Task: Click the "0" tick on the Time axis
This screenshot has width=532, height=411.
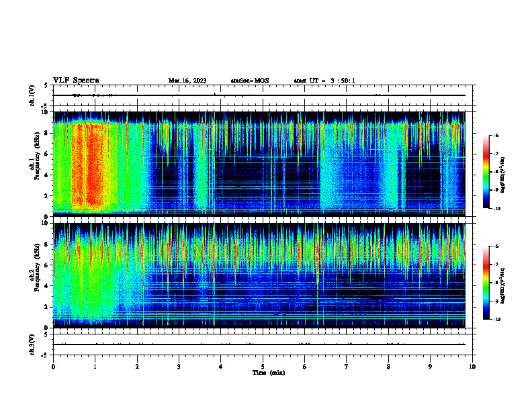Action: point(53,367)
